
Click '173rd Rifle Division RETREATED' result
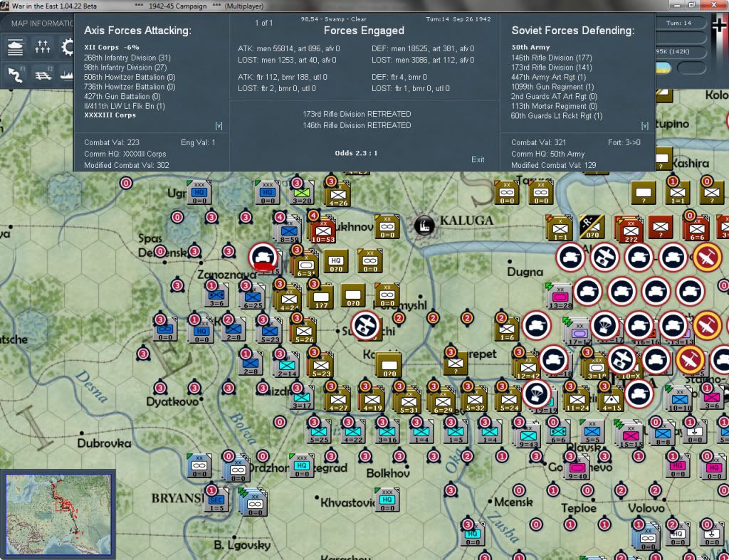pos(357,114)
